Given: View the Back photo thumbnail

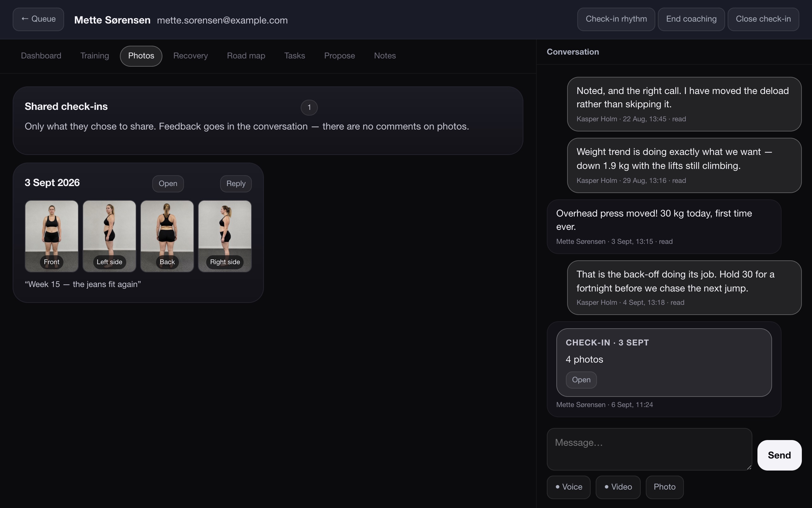Looking at the screenshot, I should coord(167,236).
